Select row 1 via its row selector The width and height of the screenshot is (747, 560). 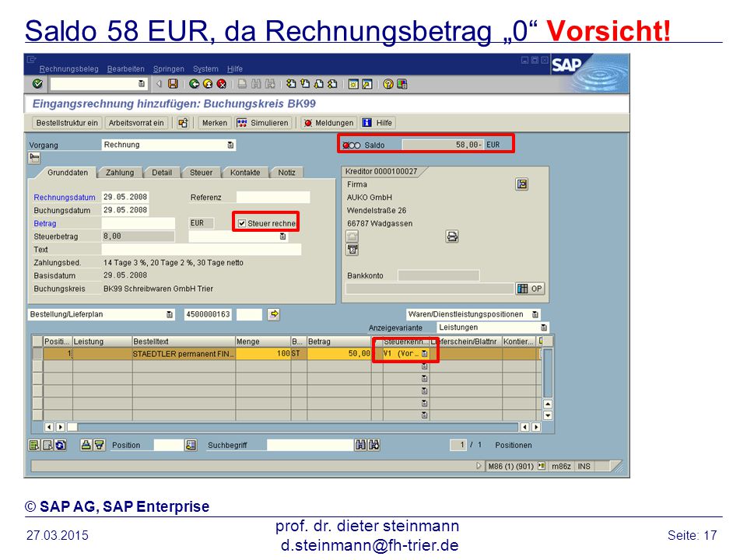(x=37, y=354)
